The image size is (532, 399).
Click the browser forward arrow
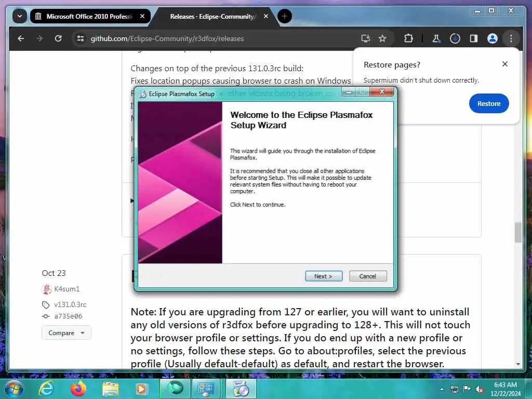point(39,38)
